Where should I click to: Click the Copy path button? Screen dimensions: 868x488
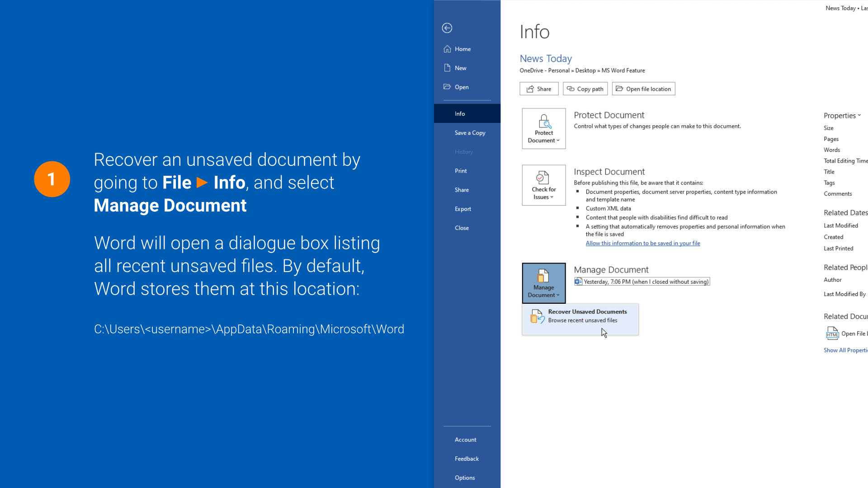click(585, 89)
